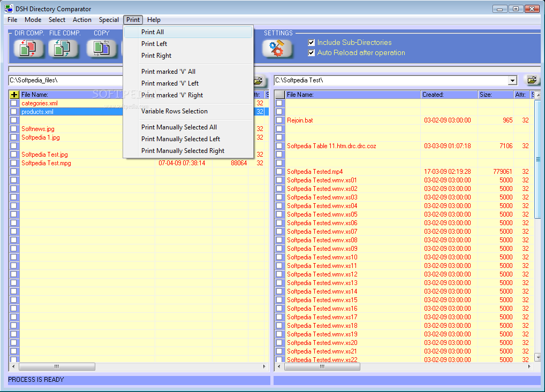545x392 pixels.
Task: Browse for the left directory folder icon
Action: click(x=259, y=81)
